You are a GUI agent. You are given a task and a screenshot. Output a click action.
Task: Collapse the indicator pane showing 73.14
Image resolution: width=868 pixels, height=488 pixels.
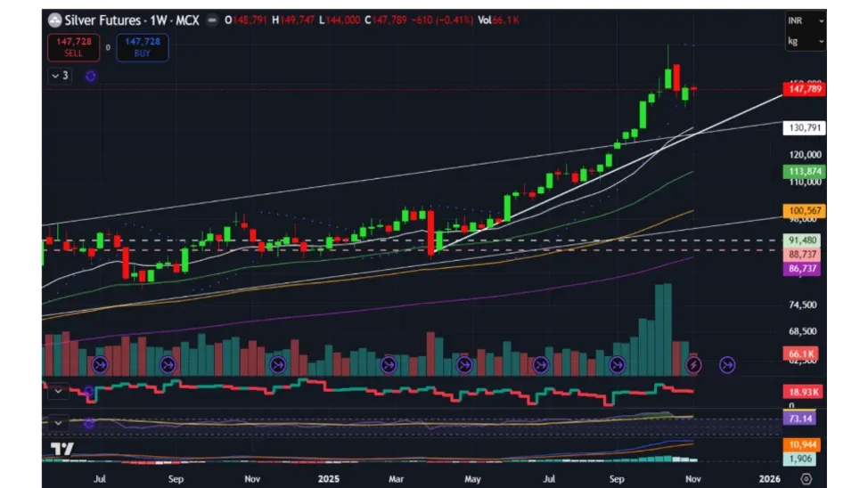[x=58, y=423]
